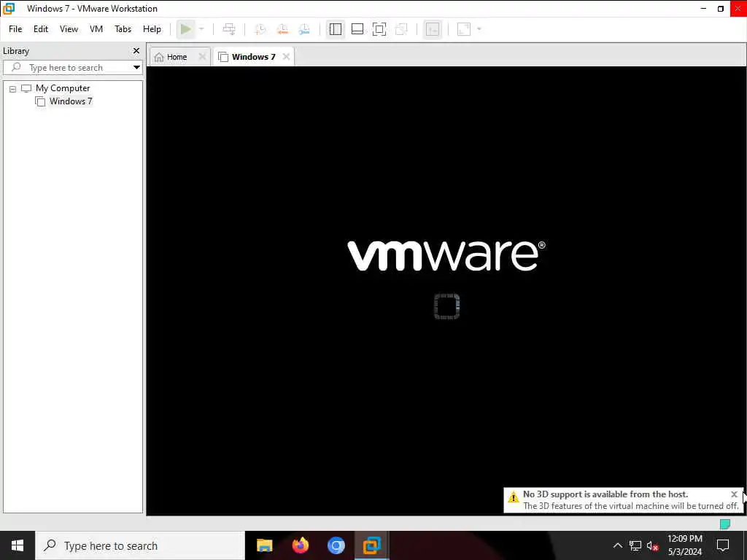This screenshot has height=560, width=747.
Task: Close the Library panel
Action: click(136, 50)
